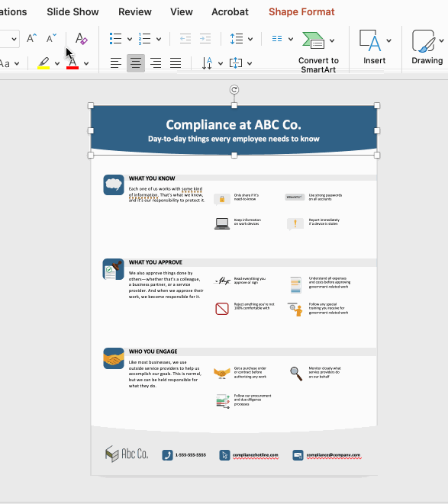Open the font color dropdown arrow
This screenshot has height=504, width=448.
pyautogui.click(x=86, y=63)
